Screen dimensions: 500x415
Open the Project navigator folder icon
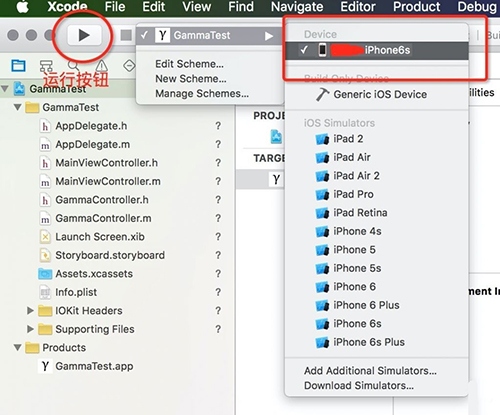coord(18,66)
